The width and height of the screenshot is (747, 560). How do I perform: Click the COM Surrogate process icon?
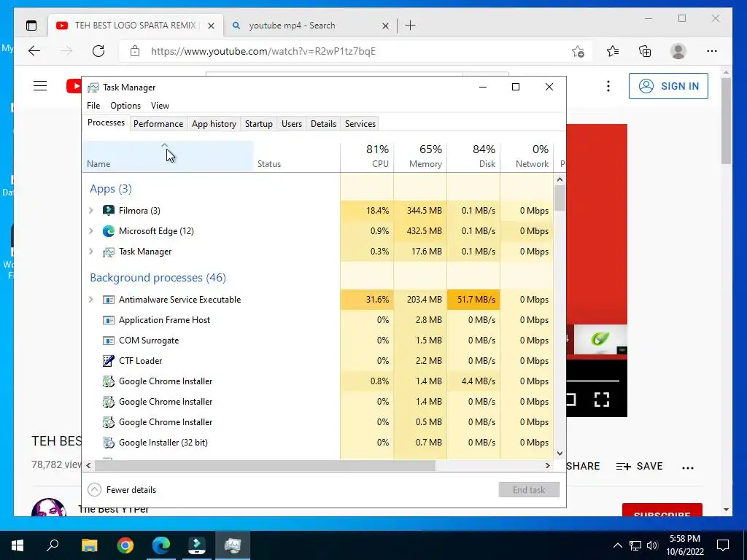tap(109, 341)
